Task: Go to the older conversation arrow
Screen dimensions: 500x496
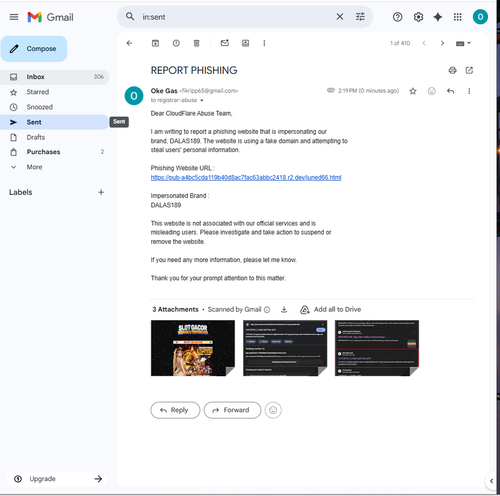Action: click(x=442, y=43)
